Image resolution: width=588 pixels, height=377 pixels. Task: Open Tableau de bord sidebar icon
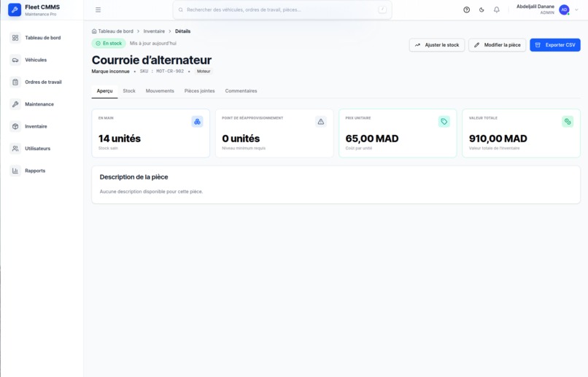point(15,38)
